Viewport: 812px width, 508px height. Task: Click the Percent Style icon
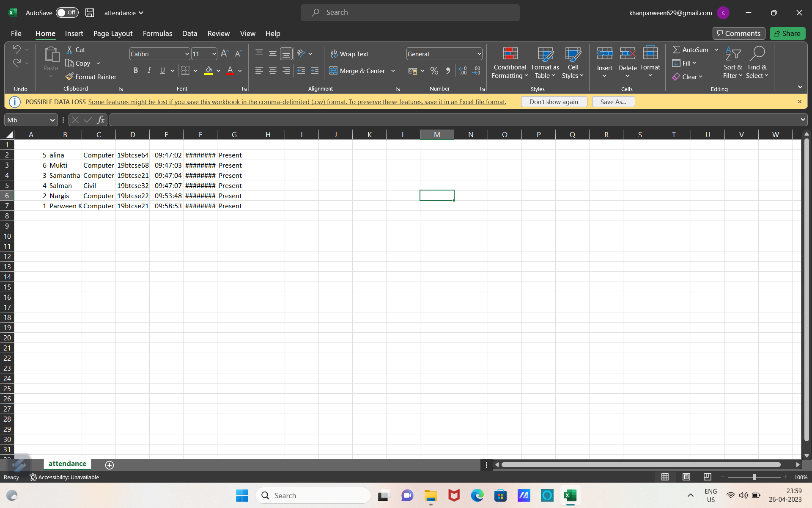point(434,71)
